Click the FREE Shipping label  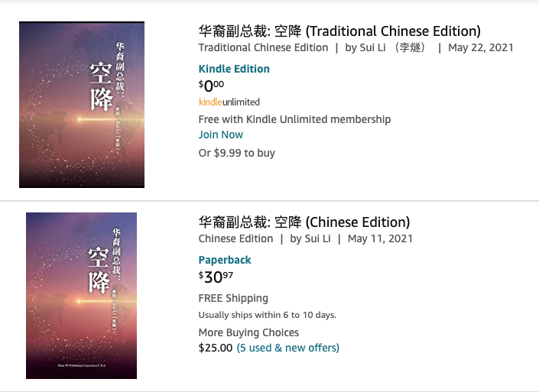[233, 298]
